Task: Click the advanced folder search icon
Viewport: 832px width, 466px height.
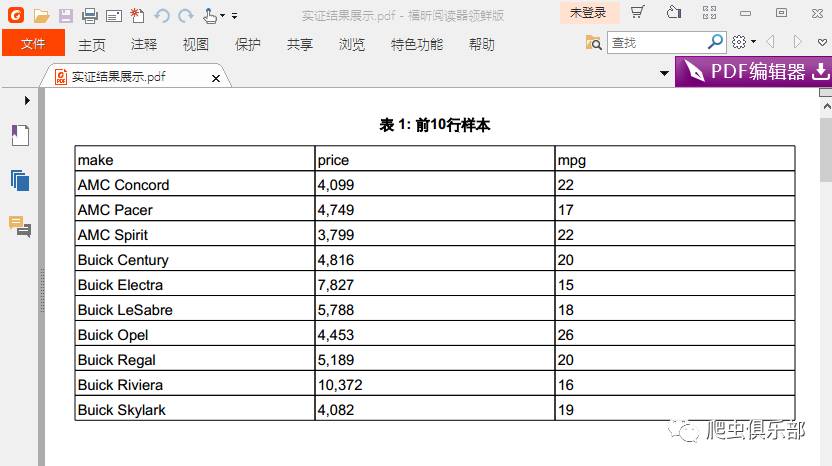Action: pos(593,42)
